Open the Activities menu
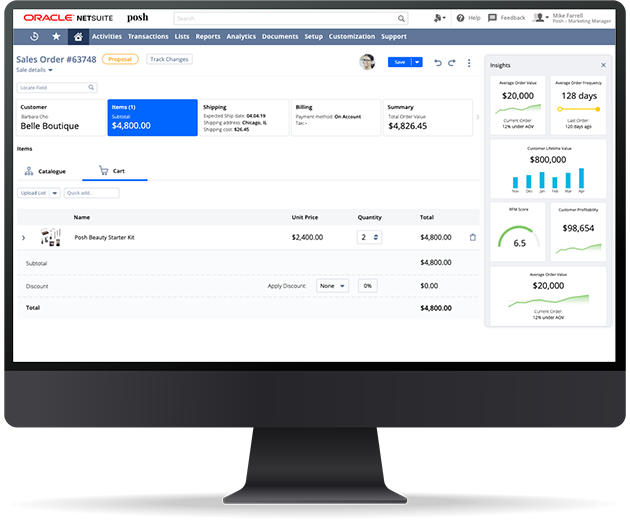 point(106,37)
